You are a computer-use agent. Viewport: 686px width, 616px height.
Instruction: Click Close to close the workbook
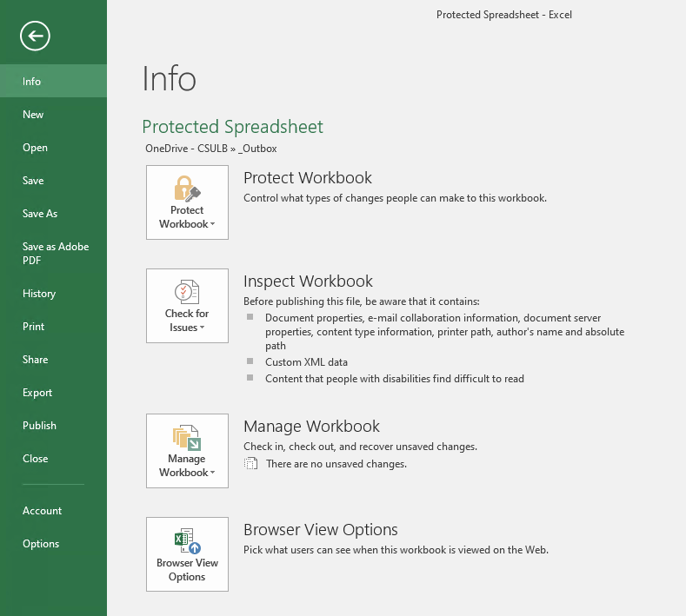click(53, 459)
